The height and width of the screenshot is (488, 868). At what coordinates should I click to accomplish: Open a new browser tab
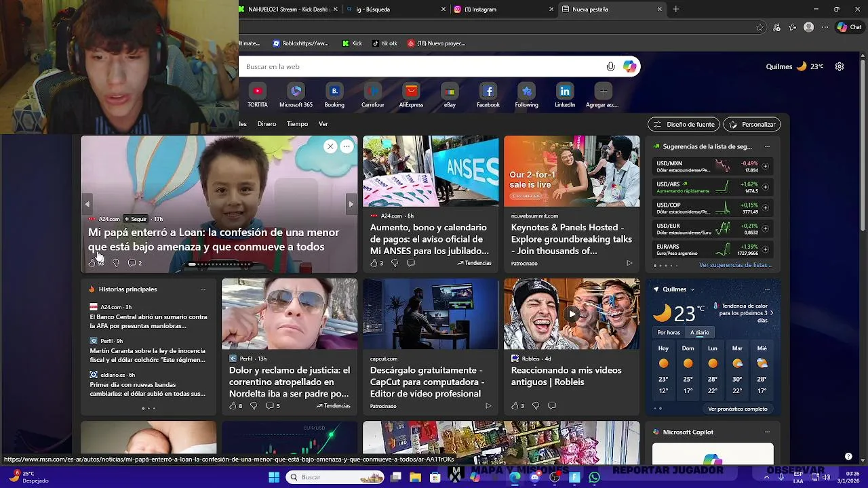click(x=675, y=9)
